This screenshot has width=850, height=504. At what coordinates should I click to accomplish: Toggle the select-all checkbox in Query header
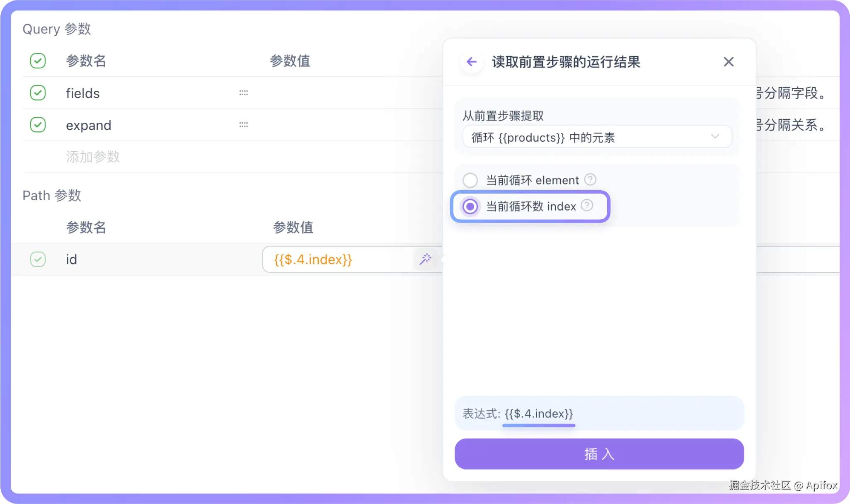pos(38,61)
